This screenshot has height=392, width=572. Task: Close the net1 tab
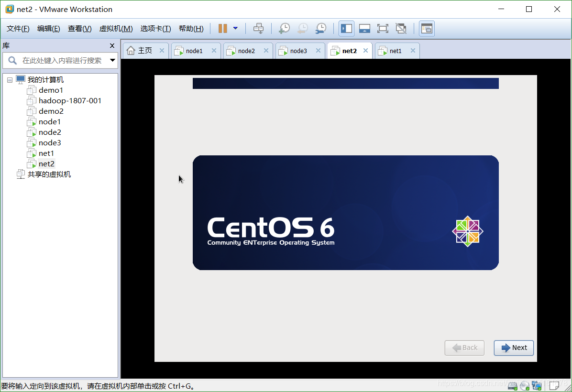pos(413,51)
